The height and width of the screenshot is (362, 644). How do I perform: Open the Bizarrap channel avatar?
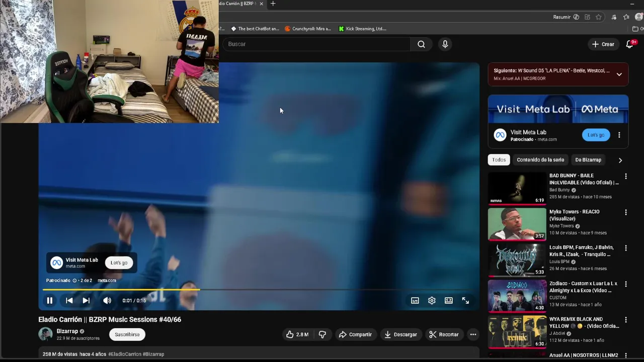pyautogui.click(x=45, y=334)
